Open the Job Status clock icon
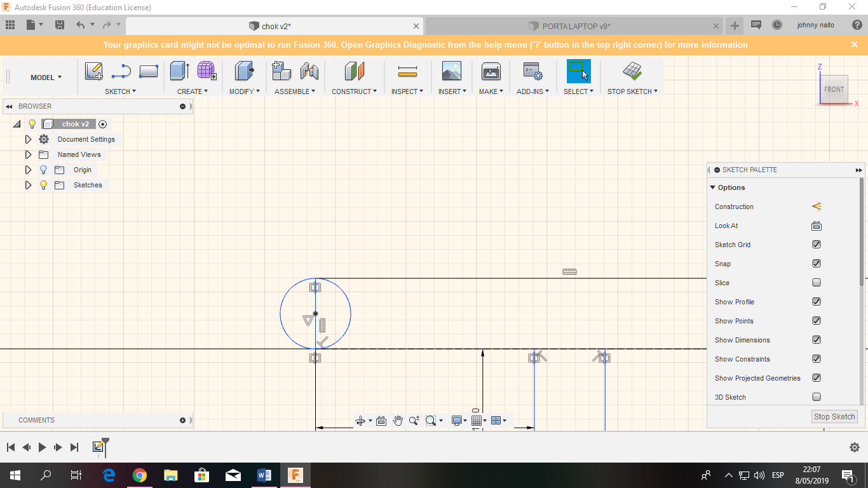Screen dimensions: 868x488 tap(777, 25)
